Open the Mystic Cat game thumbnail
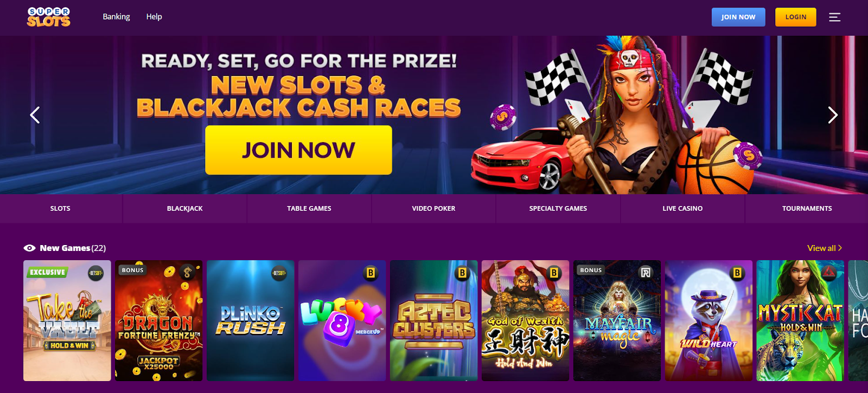This screenshot has width=868, height=393. 800,321
